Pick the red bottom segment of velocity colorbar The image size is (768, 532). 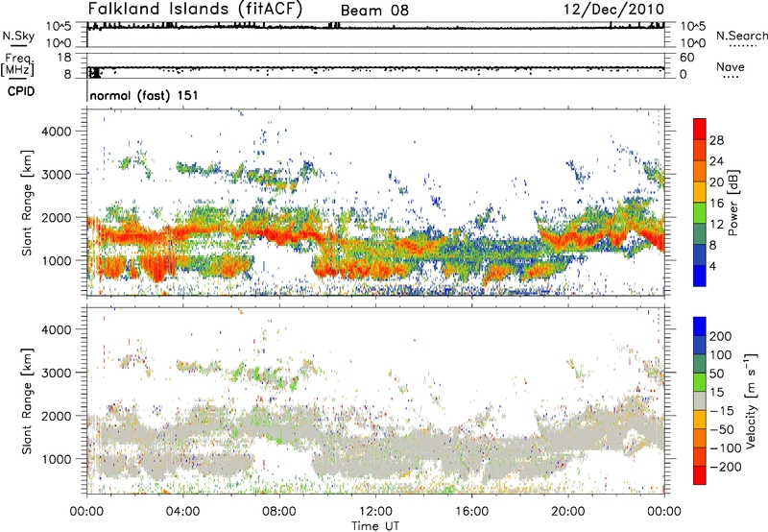pos(700,475)
